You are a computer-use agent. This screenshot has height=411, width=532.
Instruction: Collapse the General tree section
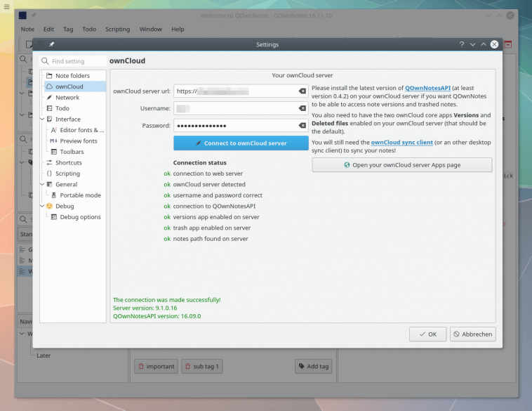pyautogui.click(x=43, y=185)
